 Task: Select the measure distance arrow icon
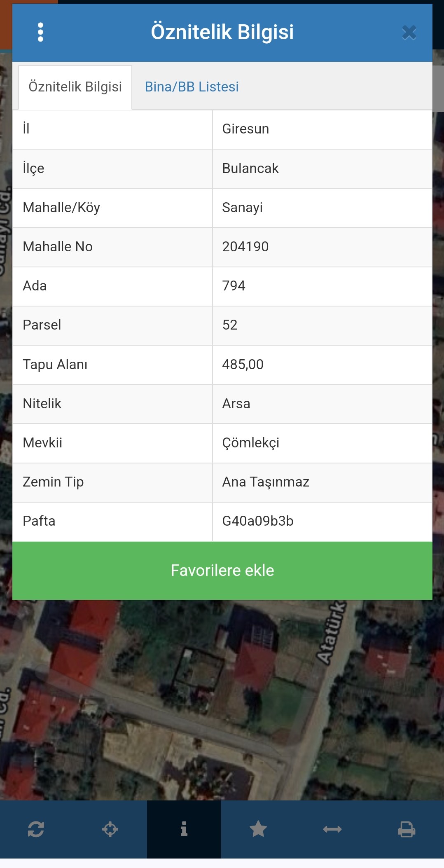(x=332, y=829)
